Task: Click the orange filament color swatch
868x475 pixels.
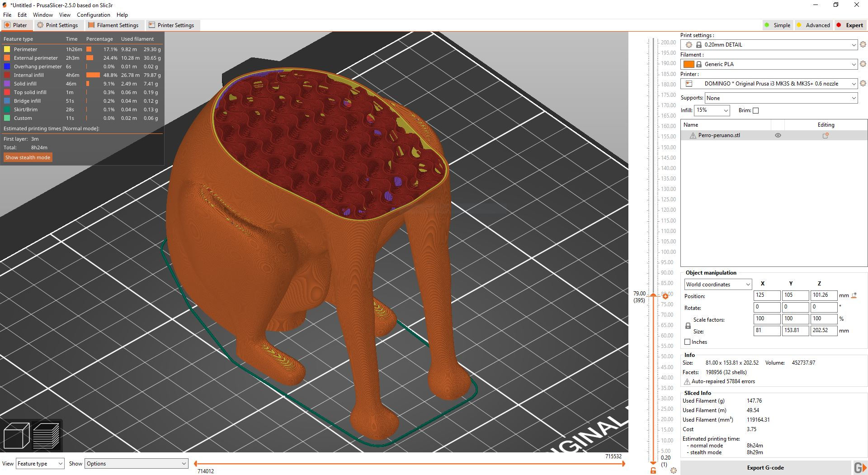Action: coord(689,64)
